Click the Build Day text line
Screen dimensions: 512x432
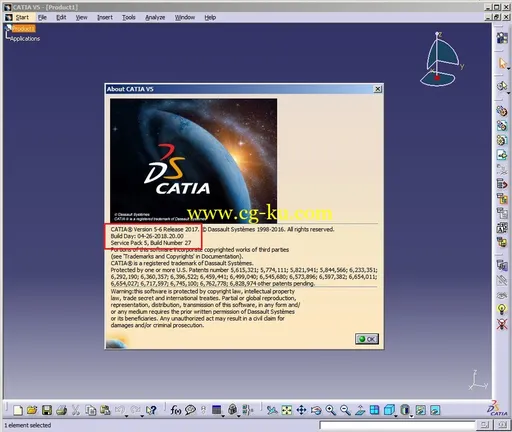click(x=147, y=236)
